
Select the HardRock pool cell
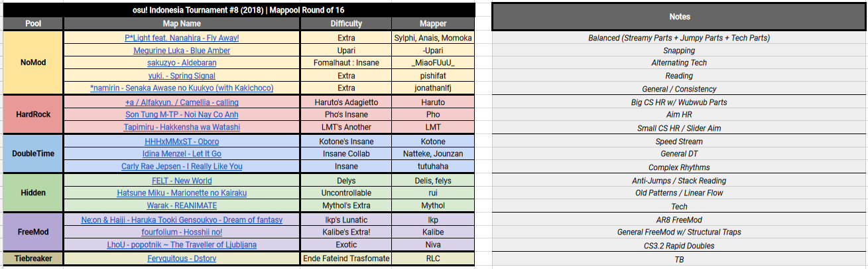(x=33, y=114)
